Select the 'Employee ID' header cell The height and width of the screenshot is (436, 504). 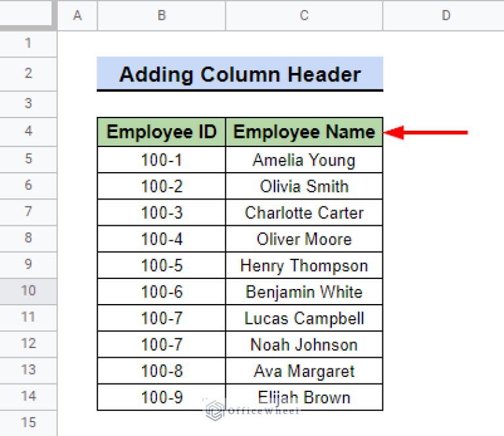[x=162, y=132]
